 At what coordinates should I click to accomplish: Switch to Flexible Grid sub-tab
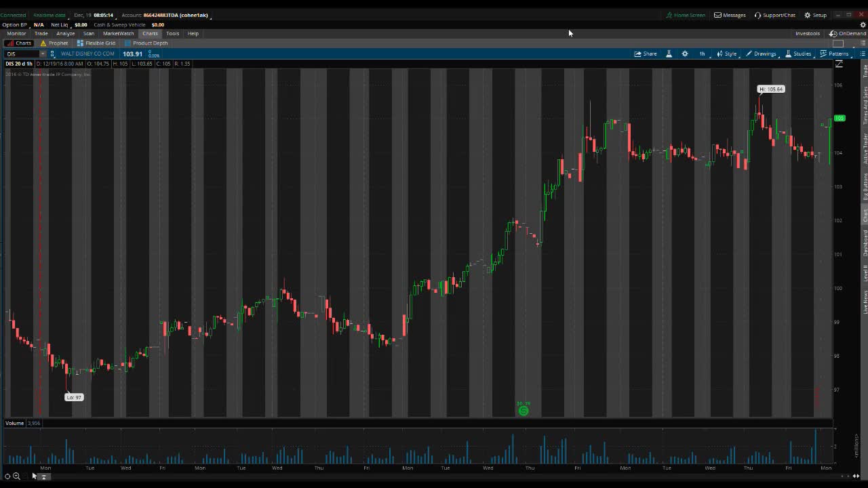coord(96,43)
